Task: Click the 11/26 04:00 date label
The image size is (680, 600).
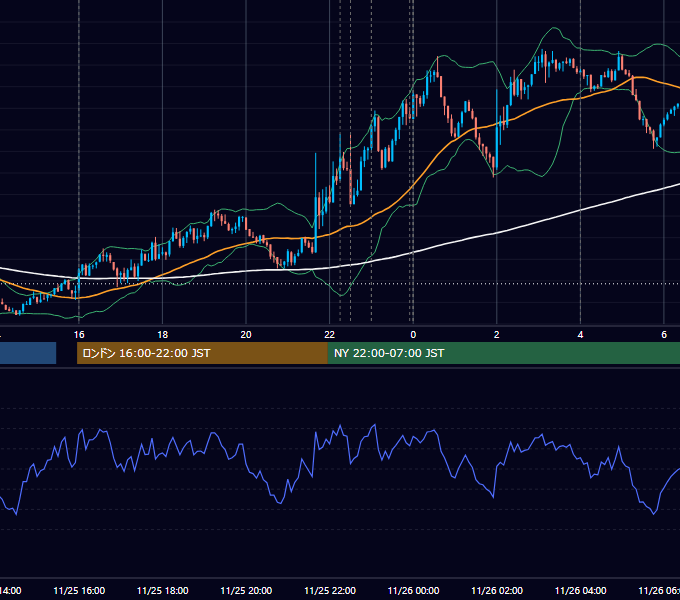Action: pyautogui.click(x=581, y=590)
